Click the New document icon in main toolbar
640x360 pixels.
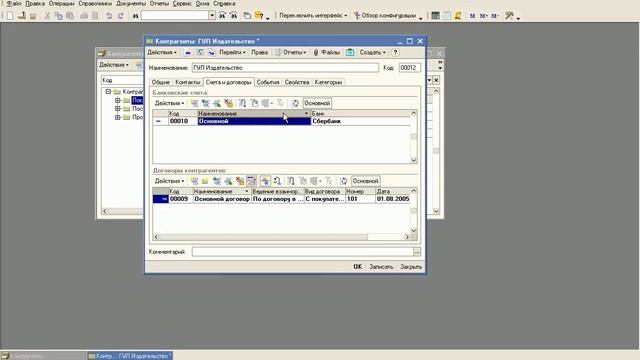point(10,16)
